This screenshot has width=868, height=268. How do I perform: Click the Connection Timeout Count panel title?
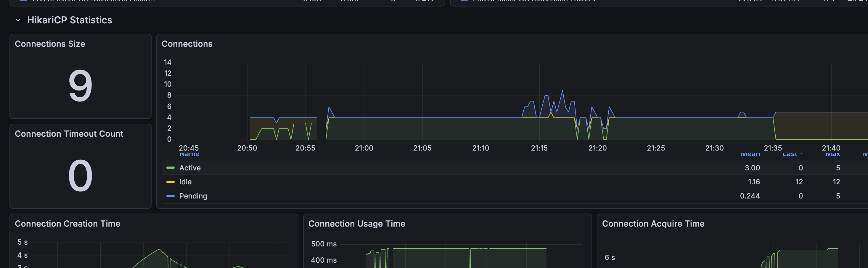69,134
